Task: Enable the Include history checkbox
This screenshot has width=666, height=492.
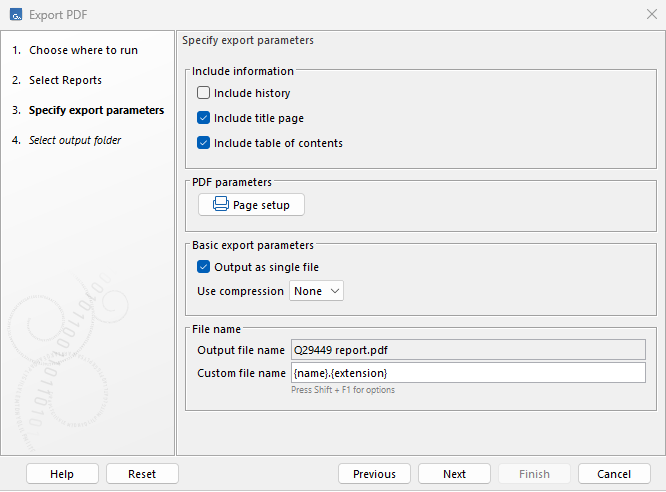Action: click(204, 93)
